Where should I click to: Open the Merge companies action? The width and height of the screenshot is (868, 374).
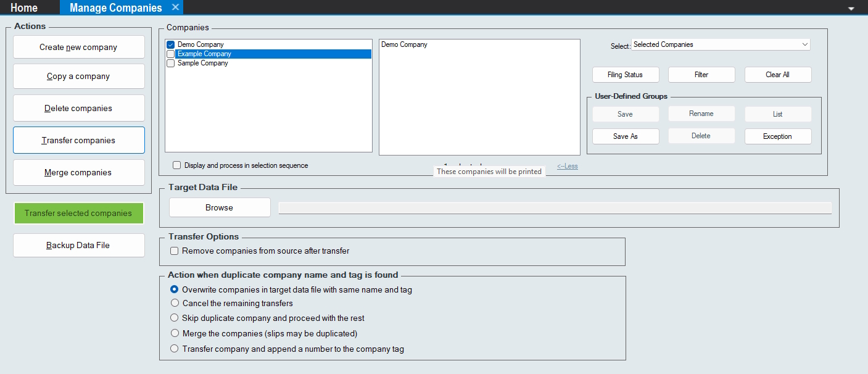(78, 172)
